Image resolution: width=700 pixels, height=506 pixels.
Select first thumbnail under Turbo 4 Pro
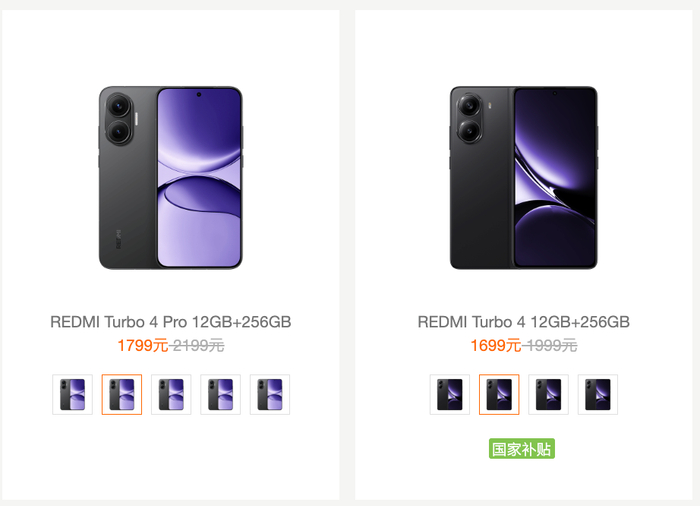72,394
